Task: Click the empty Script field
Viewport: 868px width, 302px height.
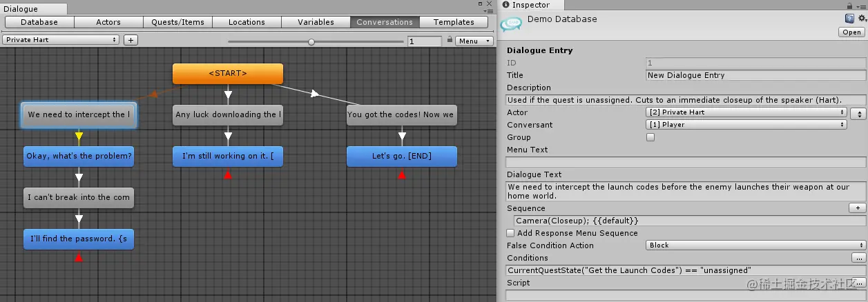Action: (x=686, y=295)
